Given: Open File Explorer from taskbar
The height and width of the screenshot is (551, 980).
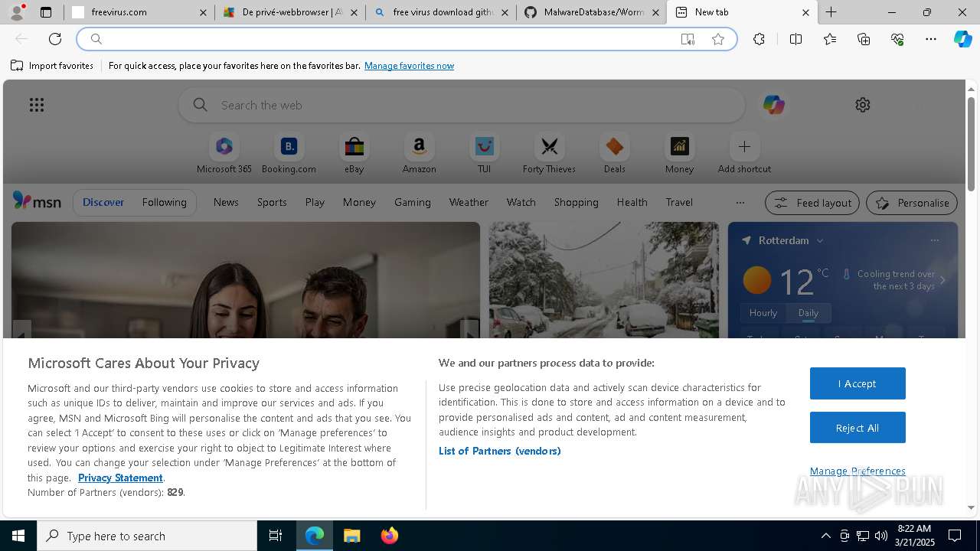Looking at the screenshot, I should (351, 536).
